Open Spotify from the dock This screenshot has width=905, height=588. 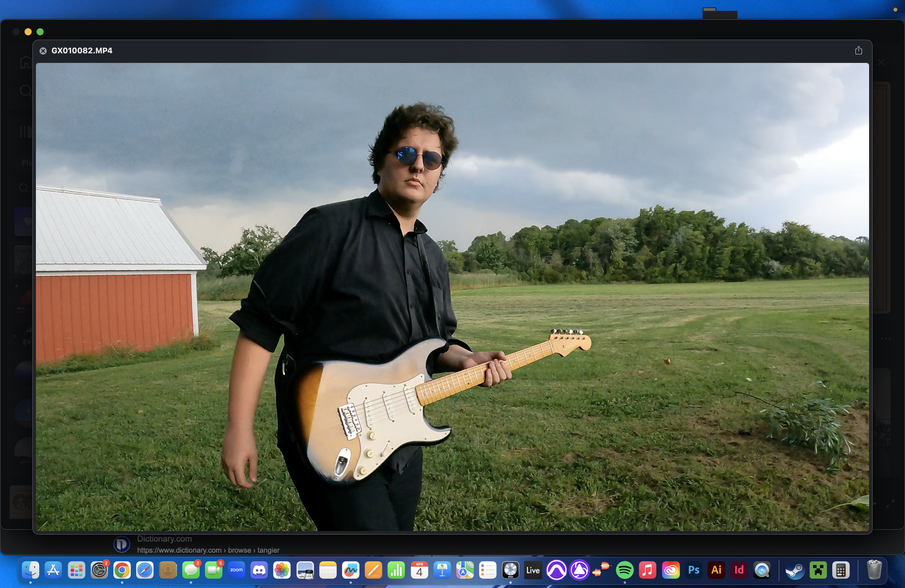[x=624, y=570]
